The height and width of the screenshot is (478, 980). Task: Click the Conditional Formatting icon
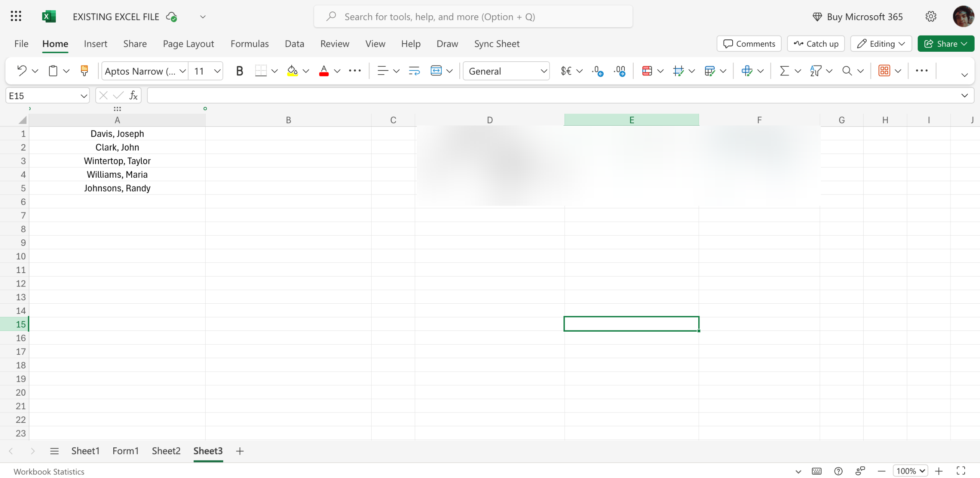647,71
